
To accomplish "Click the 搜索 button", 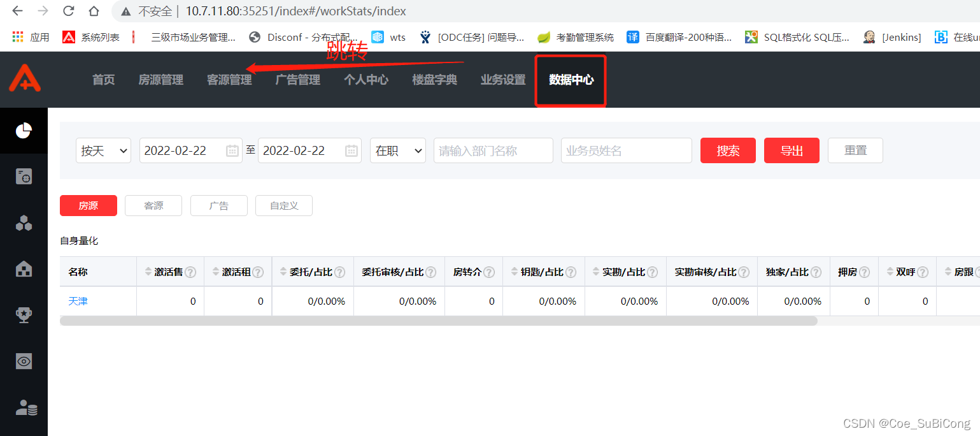I will click(728, 150).
